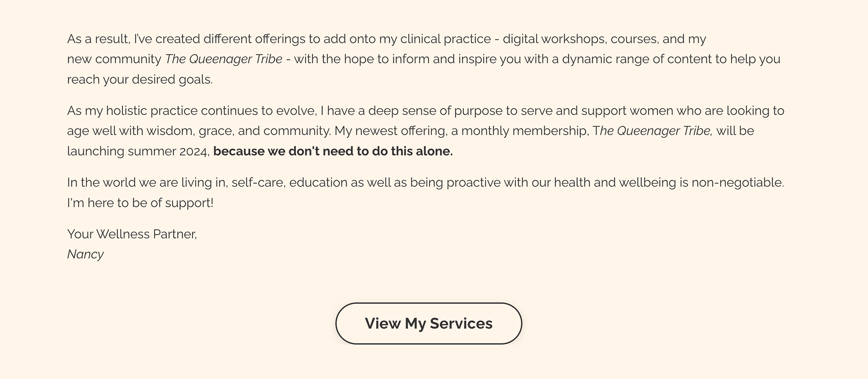Screen dimensions: 868x379
Task: Click the 'Your Wellness Partner,' line
Action: [132, 234]
